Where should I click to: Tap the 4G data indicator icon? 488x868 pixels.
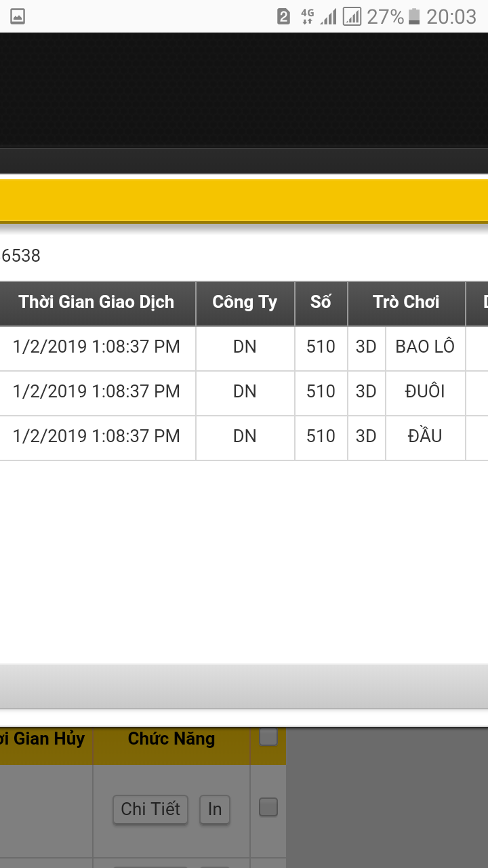pyautogui.click(x=307, y=16)
